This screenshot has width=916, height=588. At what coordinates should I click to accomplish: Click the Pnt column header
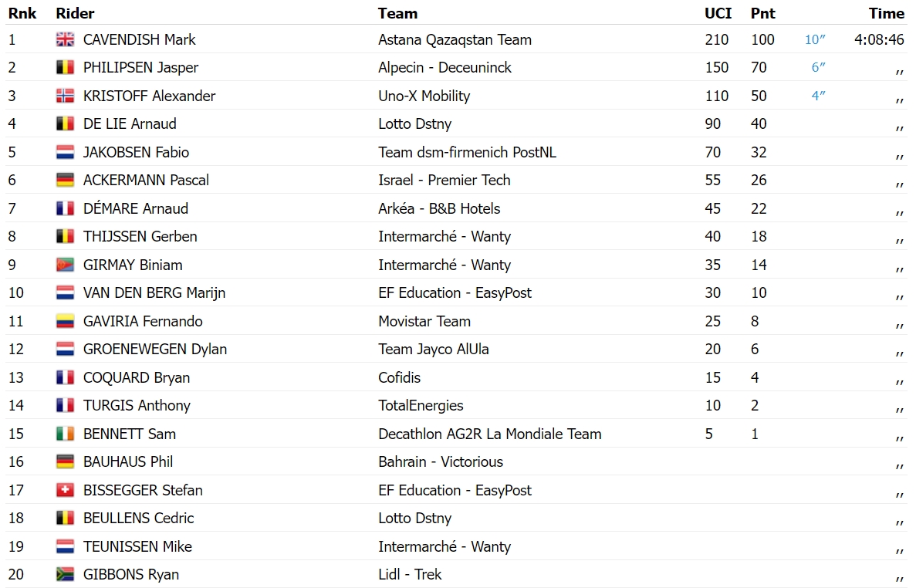(763, 13)
